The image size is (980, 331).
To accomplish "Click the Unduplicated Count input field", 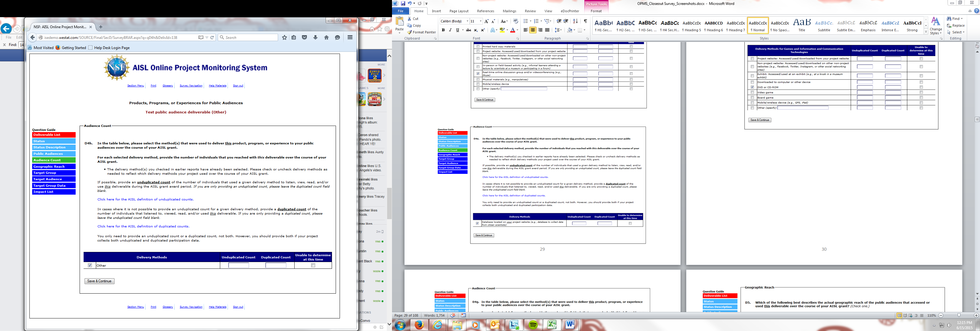I will 239,265.
